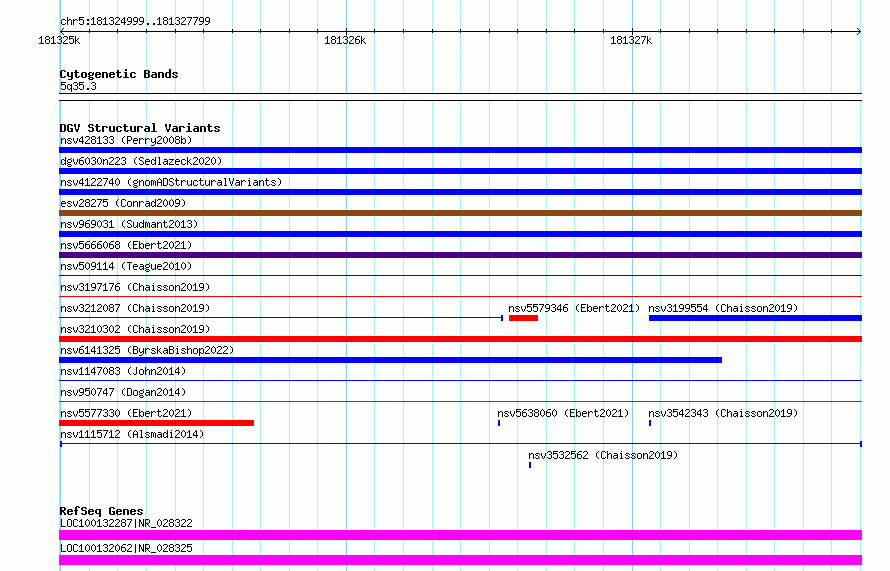Select the blue nsv3199554 variant bar
This screenshot has height=571, width=890.
coord(755,318)
